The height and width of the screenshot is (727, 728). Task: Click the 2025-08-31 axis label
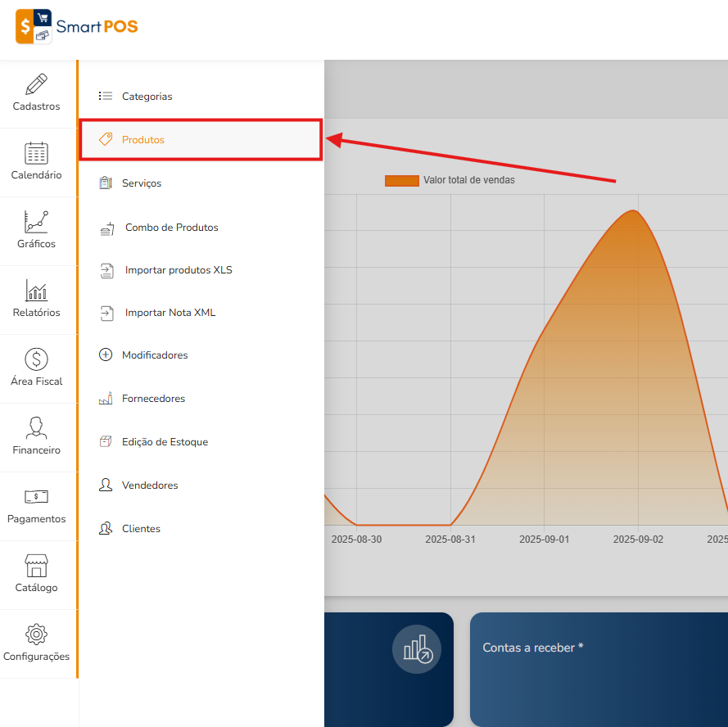click(x=450, y=540)
